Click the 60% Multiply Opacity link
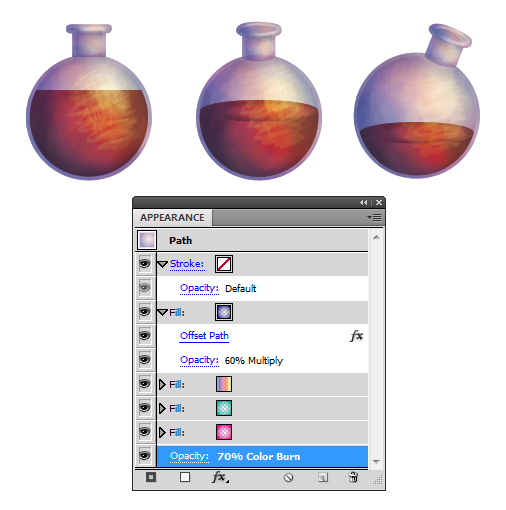The image size is (506, 510). tap(199, 360)
